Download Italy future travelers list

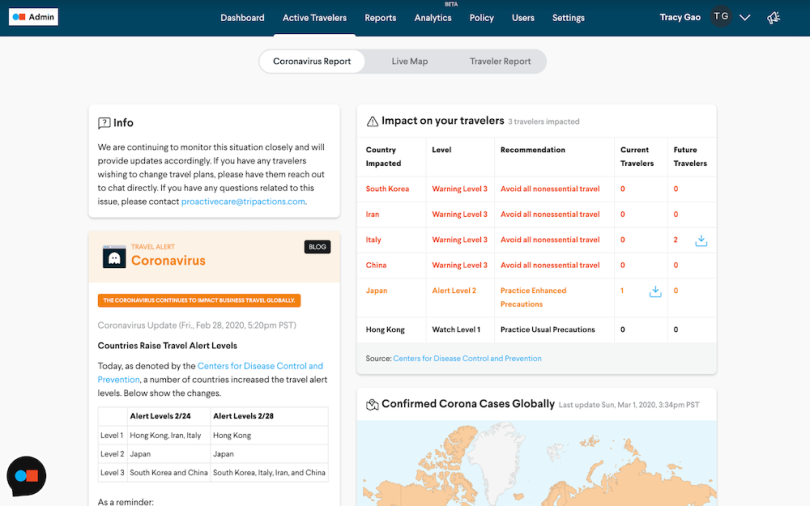point(701,240)
